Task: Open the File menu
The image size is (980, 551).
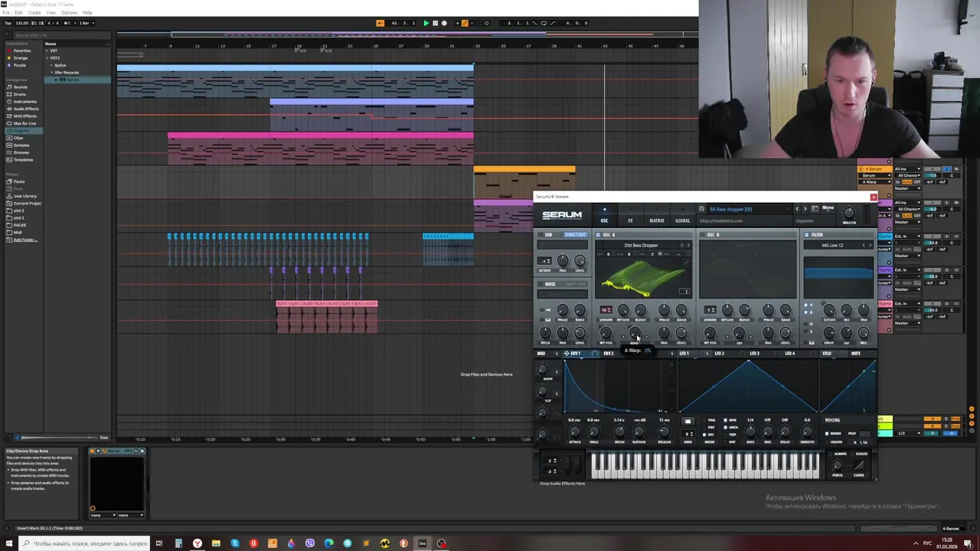Action: [6, 12]
